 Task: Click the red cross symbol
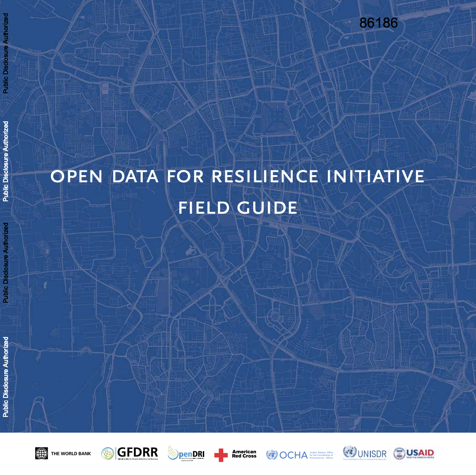(221, 455)
